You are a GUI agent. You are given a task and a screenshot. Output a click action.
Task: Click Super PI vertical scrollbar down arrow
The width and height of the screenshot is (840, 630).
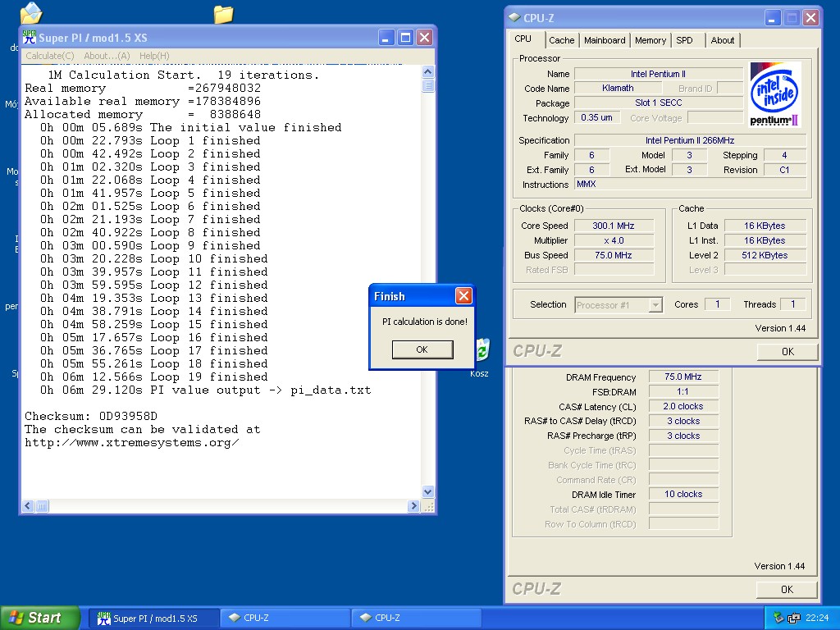[x=427, y=491]
